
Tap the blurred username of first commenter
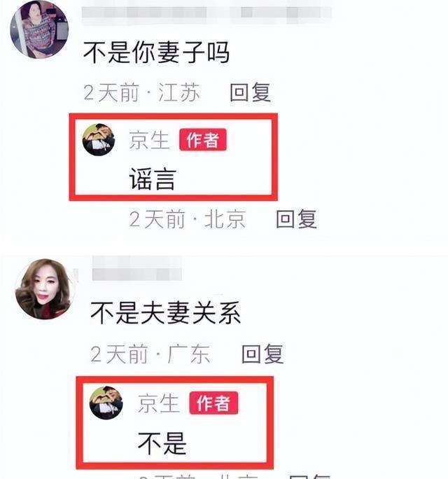click(x=206, y=13)
